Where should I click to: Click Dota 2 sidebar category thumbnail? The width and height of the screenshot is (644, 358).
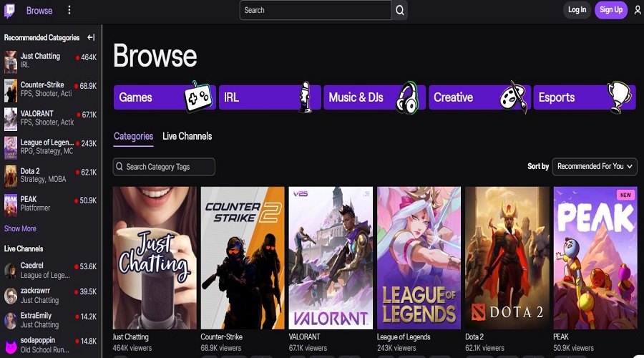[x=11, y=176]
